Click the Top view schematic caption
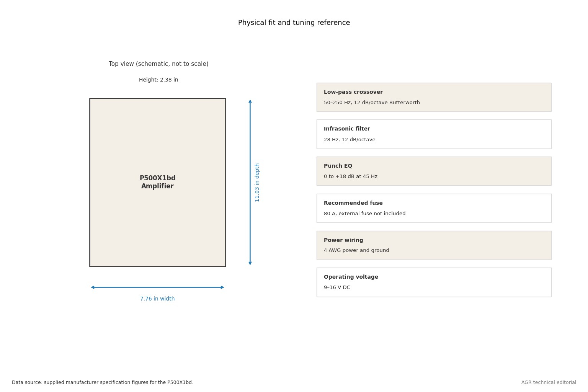The width and height of the screenshot is (588, 392). click(158, 64)
